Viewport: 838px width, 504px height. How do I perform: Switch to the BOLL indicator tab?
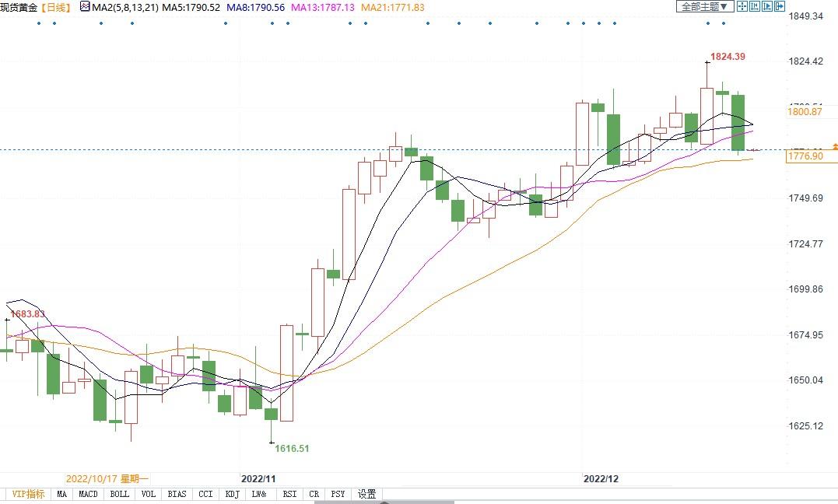point(119,494)
